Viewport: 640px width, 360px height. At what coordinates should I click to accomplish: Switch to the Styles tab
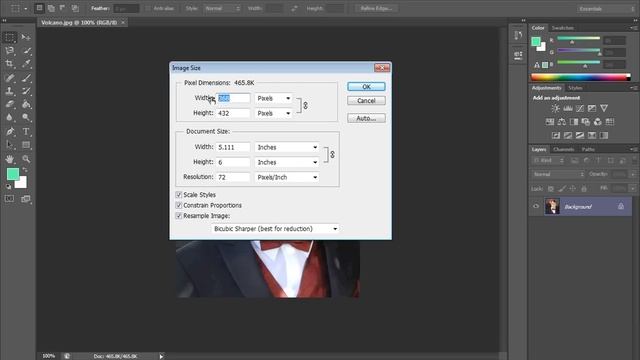click(576, 88)
